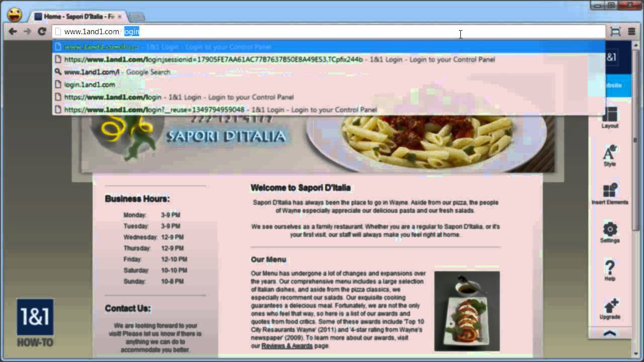Click the Tuesday hours row
644x362 pixels.
point(152,226)
